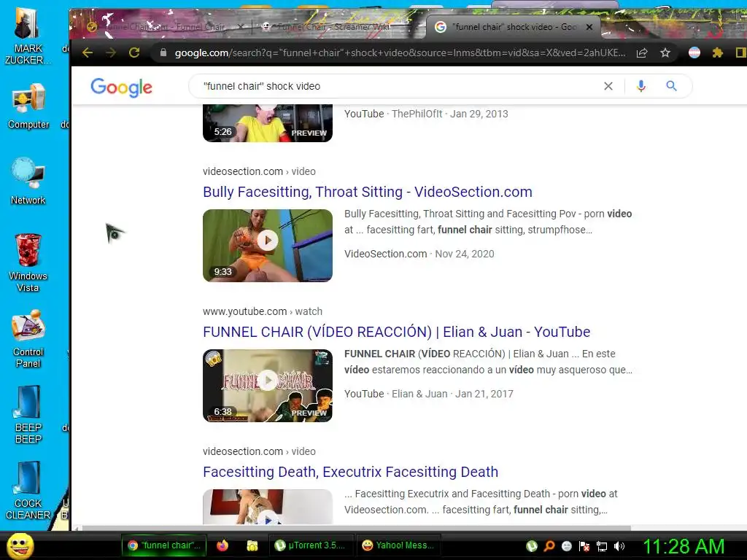Click the flag with red X tray icon

coord(584,546)
